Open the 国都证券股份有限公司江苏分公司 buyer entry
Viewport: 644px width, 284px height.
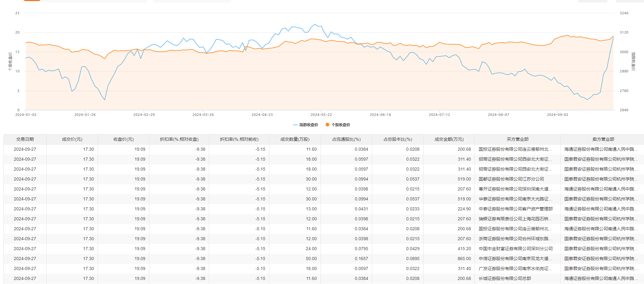[x=511, y=179]
